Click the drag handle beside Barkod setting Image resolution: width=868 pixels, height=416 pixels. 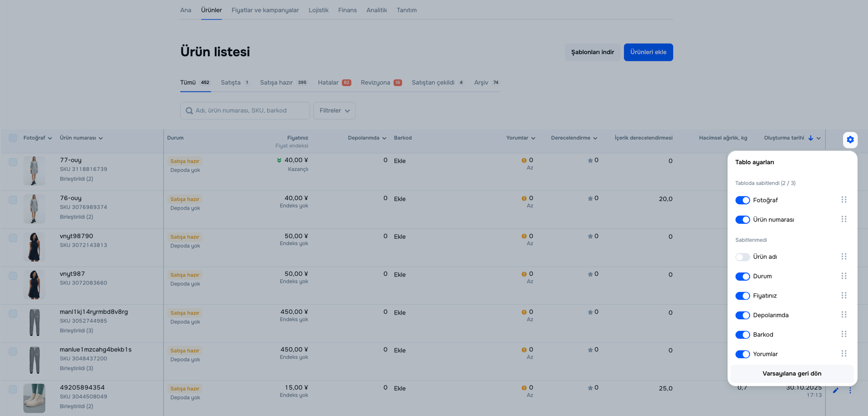[843, 334]
